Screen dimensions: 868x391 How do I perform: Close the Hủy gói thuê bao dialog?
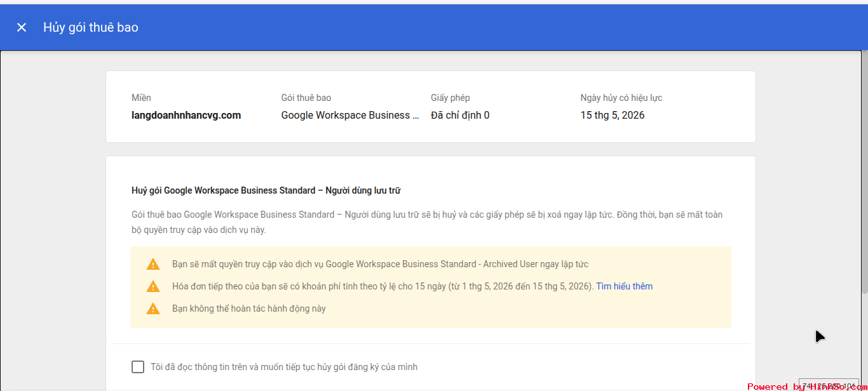point(22,27)
